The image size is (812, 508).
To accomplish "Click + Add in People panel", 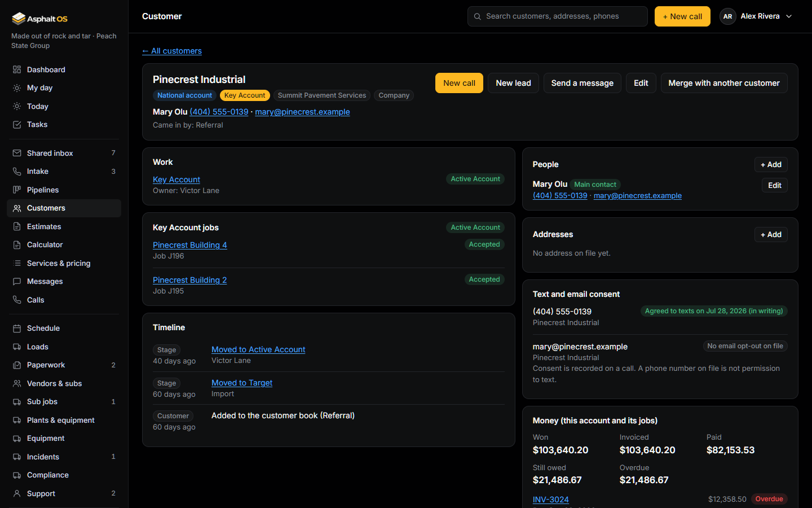I will point(771,165).
